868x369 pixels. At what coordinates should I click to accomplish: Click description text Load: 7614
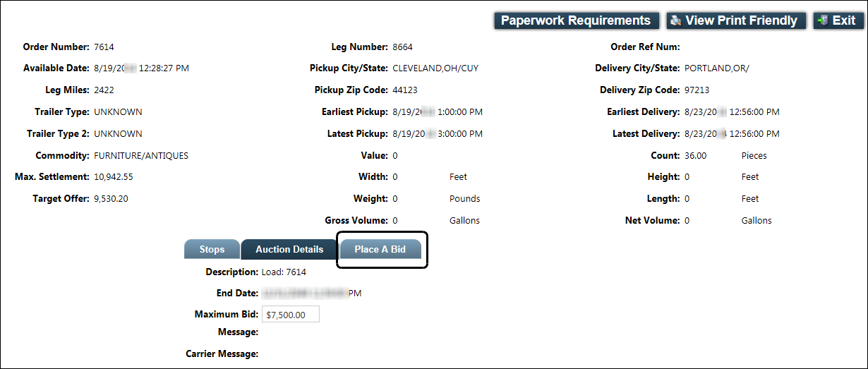(x=284, y=272)
